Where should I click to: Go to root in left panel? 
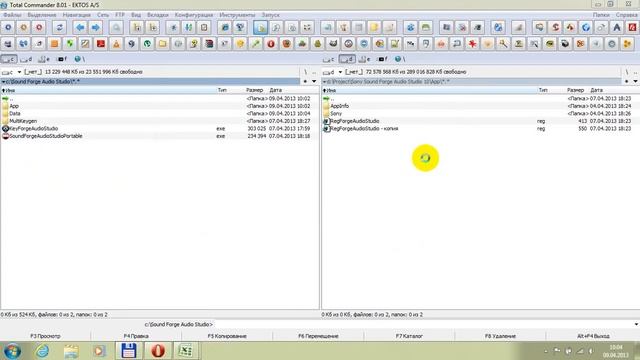tap(305, 72)
